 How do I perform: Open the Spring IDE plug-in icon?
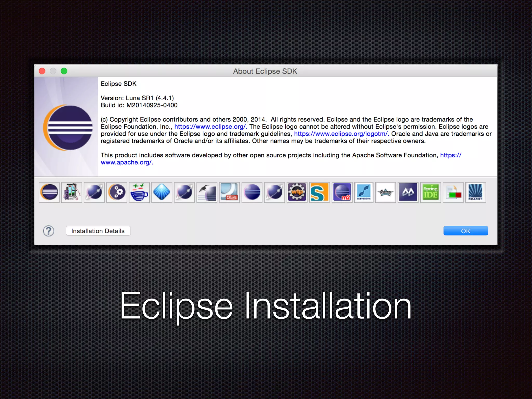[x=431, y=192]
